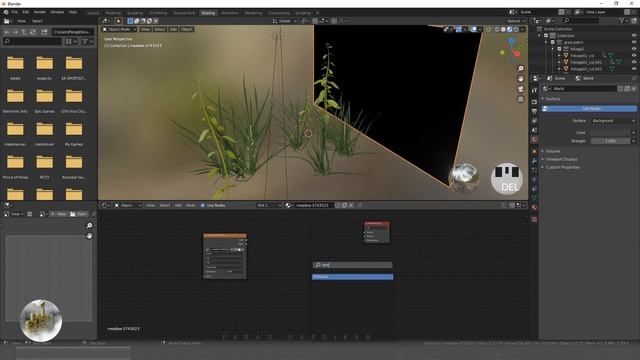Open the Edit menu

point(25,12)
